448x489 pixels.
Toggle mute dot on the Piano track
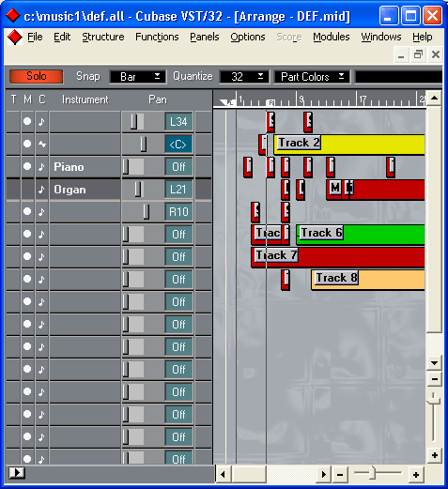coord(27,166)
